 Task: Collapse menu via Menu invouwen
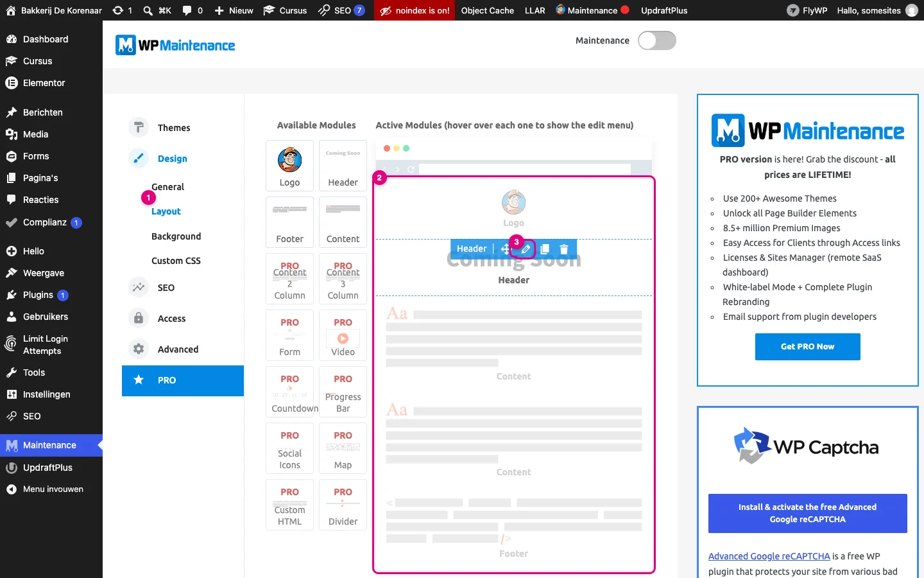pos(51,489)
